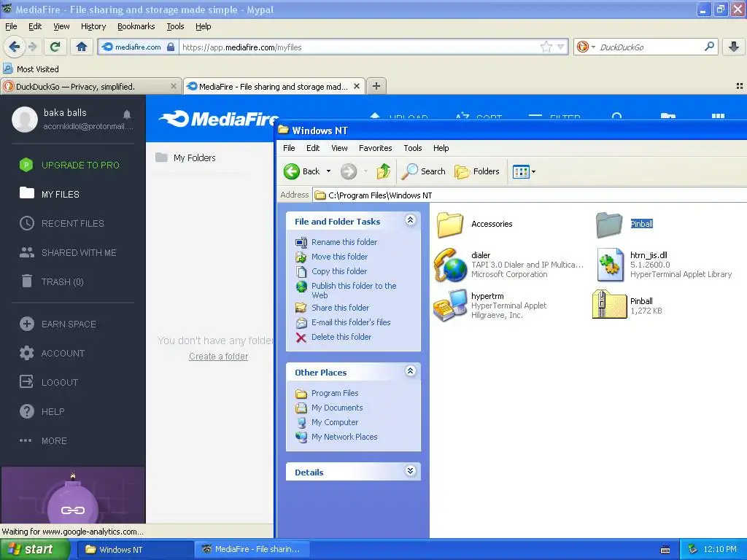Click the MediaFire logo
Screen dimensions: 747x560
coord(218,119)
